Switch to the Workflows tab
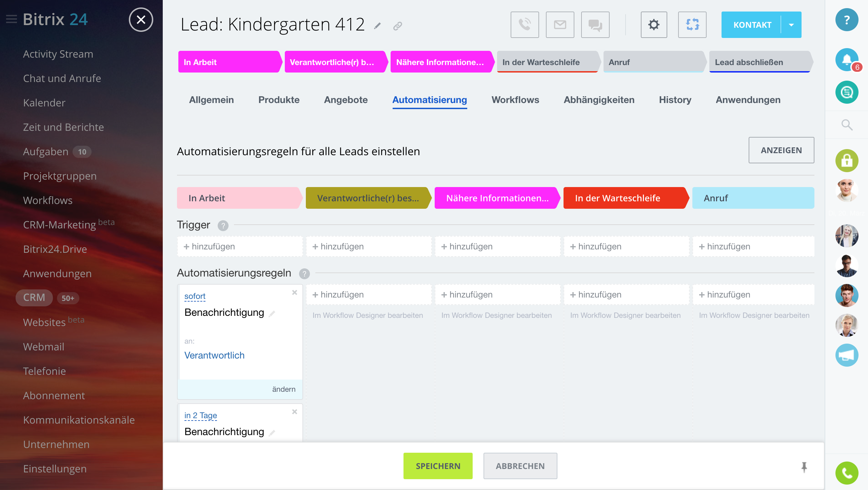This screenshot has width=868, height=490. [515, 100]
